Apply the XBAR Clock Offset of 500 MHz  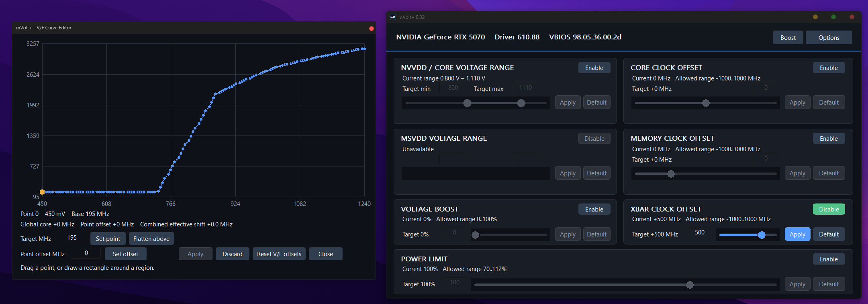(798, 234)
